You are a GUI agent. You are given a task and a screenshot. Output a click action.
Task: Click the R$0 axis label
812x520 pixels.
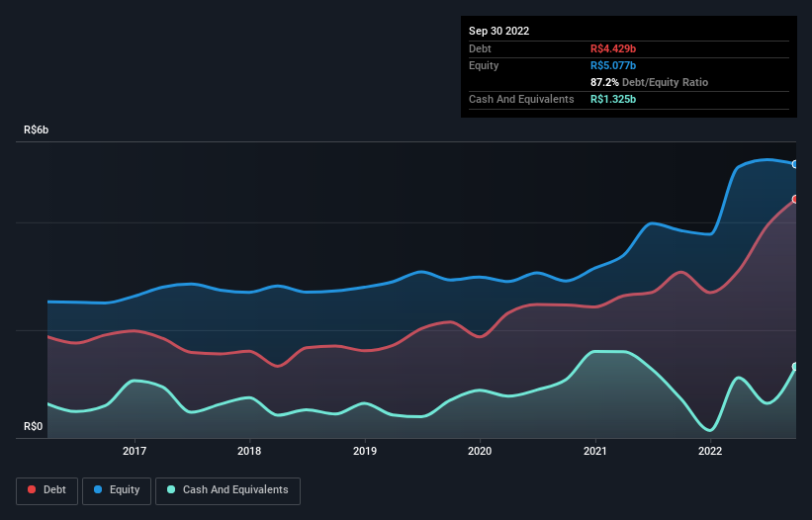tap(34, 426)
